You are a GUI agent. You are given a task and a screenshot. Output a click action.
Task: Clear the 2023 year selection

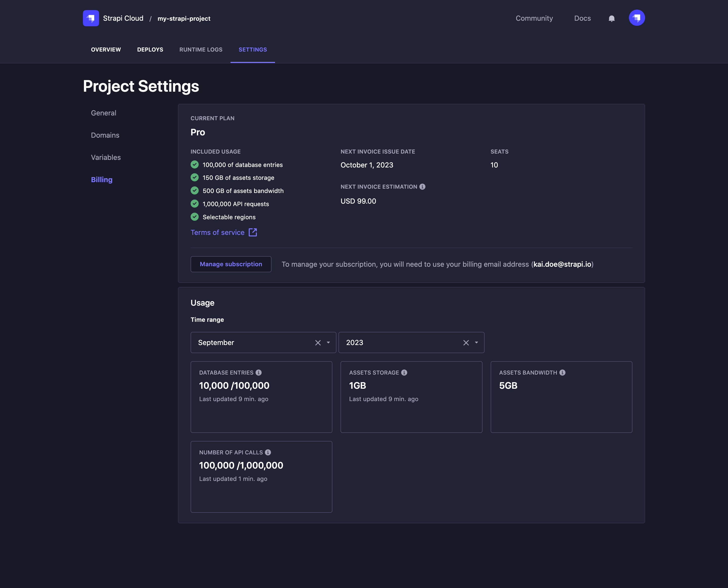click(466, 342)
